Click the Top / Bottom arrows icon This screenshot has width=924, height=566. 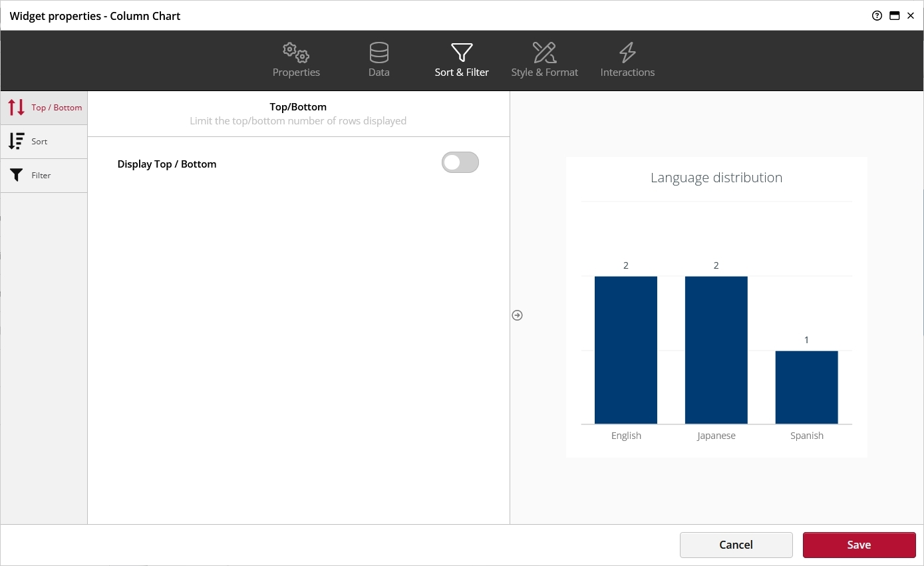click(16, 107)
